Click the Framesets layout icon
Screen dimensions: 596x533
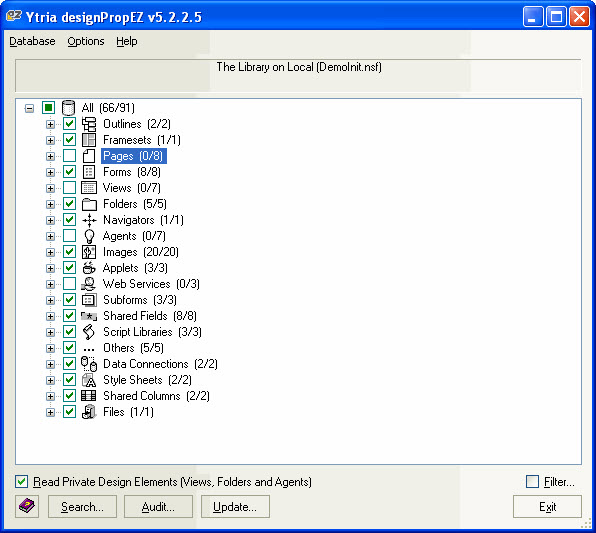click(89, 140)
